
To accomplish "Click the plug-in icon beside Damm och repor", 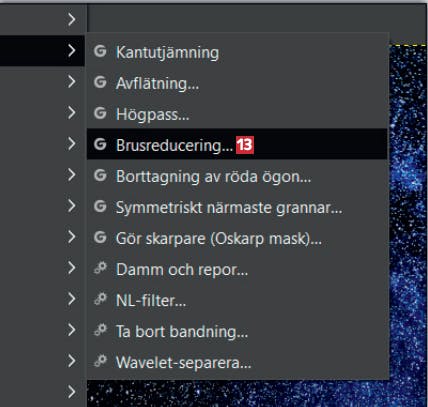I will click(100, 268).
